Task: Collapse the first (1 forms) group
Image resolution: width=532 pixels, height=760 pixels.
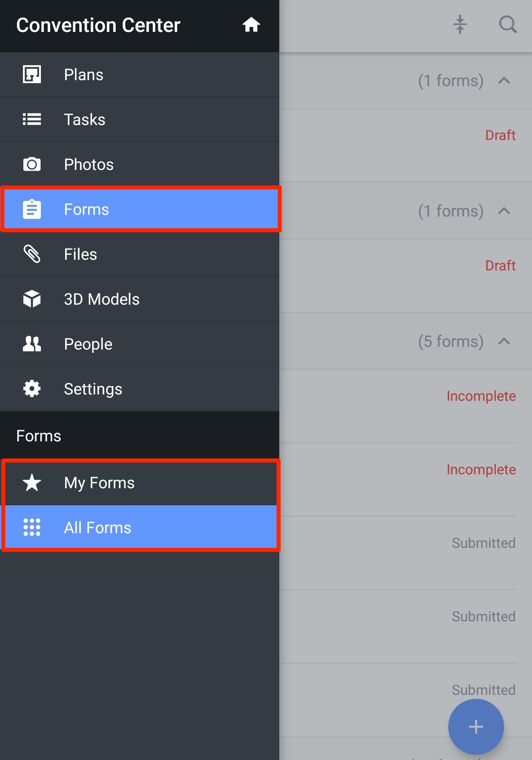Action: (504, 81)
